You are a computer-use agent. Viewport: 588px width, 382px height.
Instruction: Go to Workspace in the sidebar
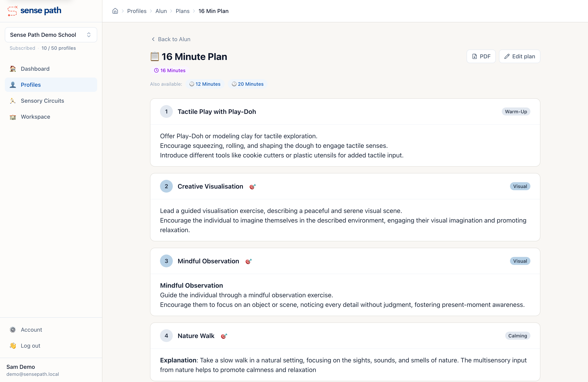(51, 117)
